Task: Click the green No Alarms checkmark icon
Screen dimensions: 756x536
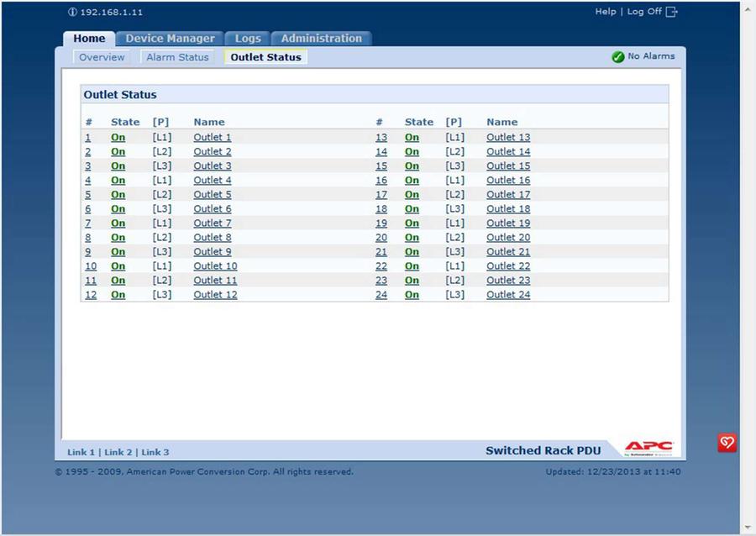Action: point(617,56)
